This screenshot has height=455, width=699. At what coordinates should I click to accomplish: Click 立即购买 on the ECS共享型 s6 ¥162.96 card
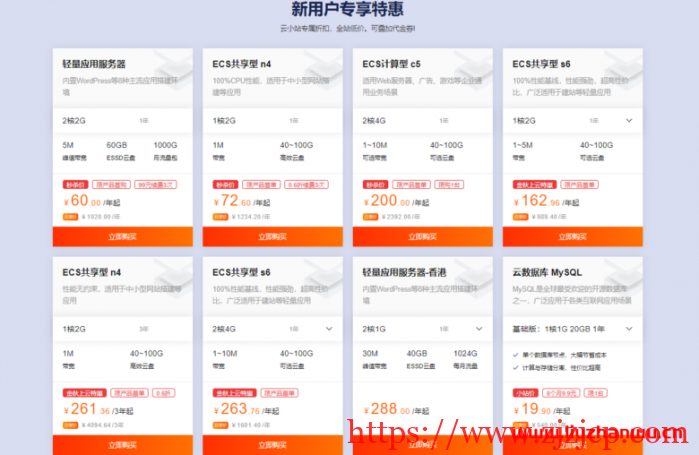point(572,237)
